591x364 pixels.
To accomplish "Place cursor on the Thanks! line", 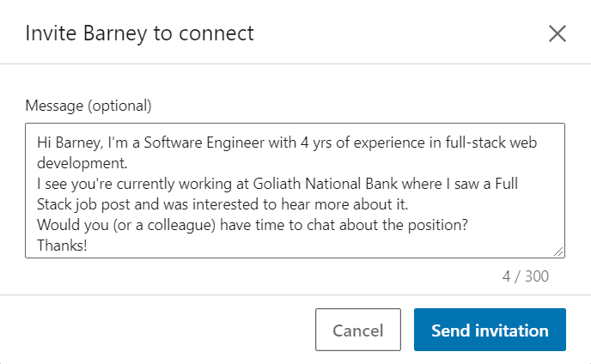I will (62, 246).
